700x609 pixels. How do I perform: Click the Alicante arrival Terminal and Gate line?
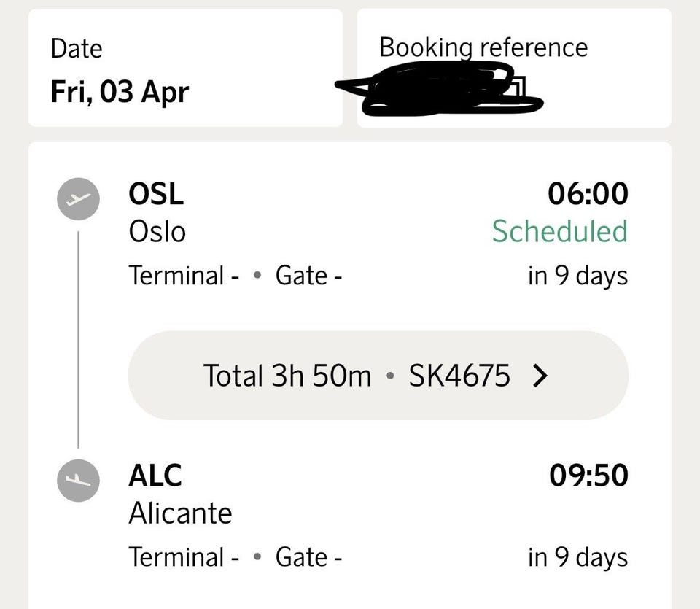[x=236, y=557]
